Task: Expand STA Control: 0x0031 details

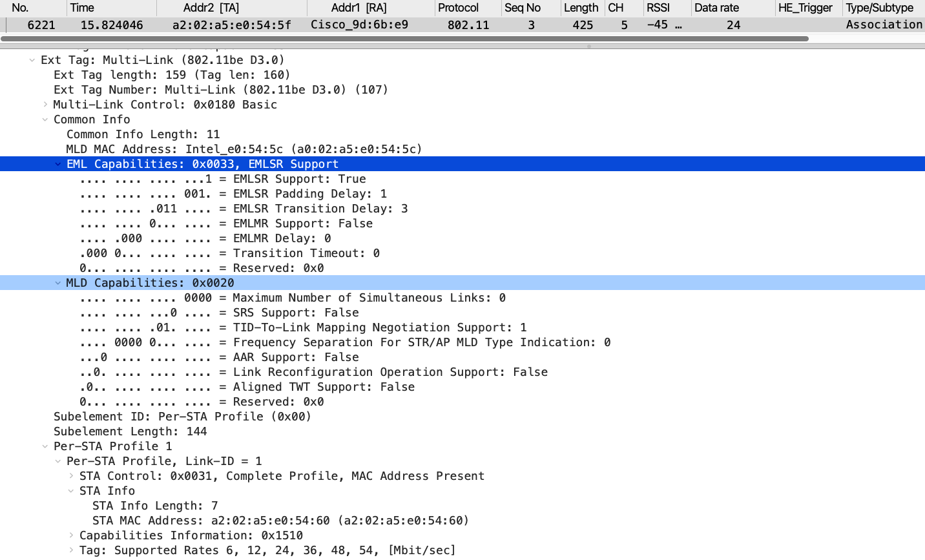Action: (71, 476)
